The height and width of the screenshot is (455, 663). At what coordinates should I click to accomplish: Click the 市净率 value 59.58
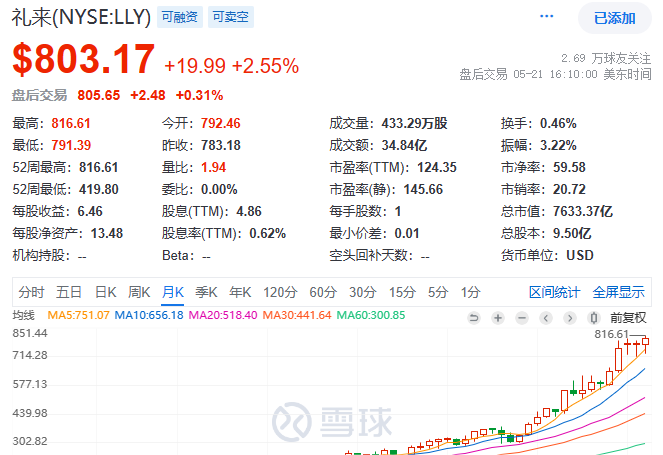(569, 167)
